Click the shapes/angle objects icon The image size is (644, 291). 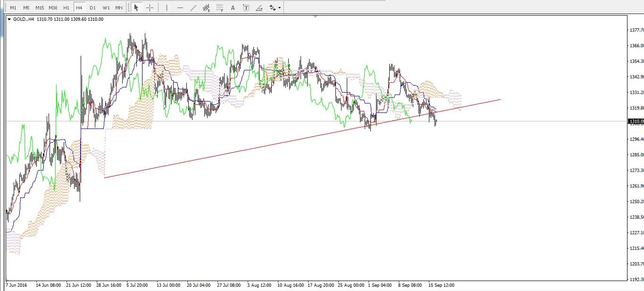pyautogui.click(x=259, y=8)
